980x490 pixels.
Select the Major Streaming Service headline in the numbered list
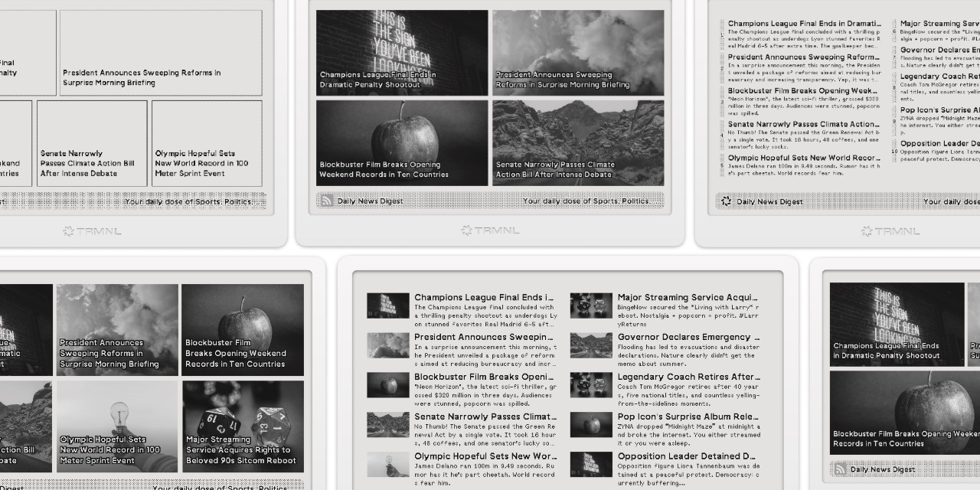(940, 24)
